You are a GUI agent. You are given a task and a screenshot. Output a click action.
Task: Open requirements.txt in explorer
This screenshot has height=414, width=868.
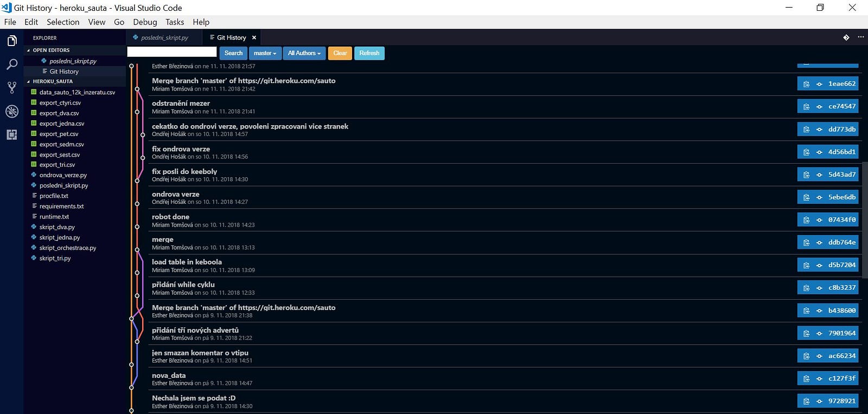coord(61,206)
